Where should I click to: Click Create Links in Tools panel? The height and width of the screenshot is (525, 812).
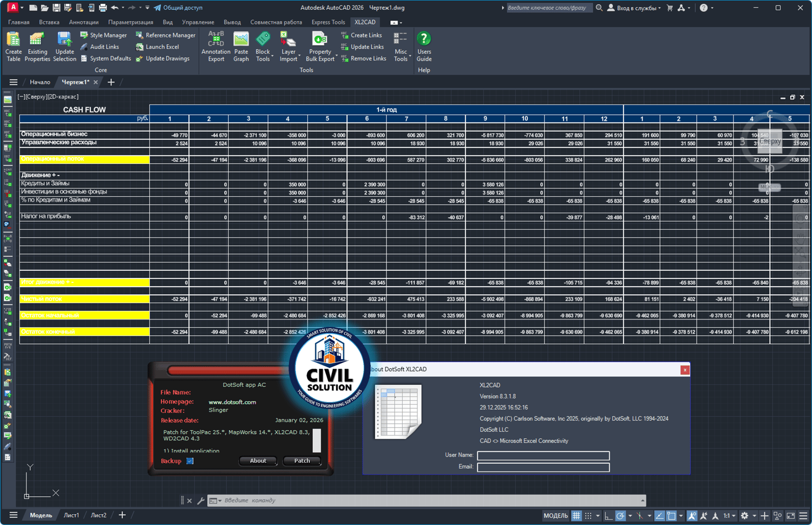[x=362, y=35]
